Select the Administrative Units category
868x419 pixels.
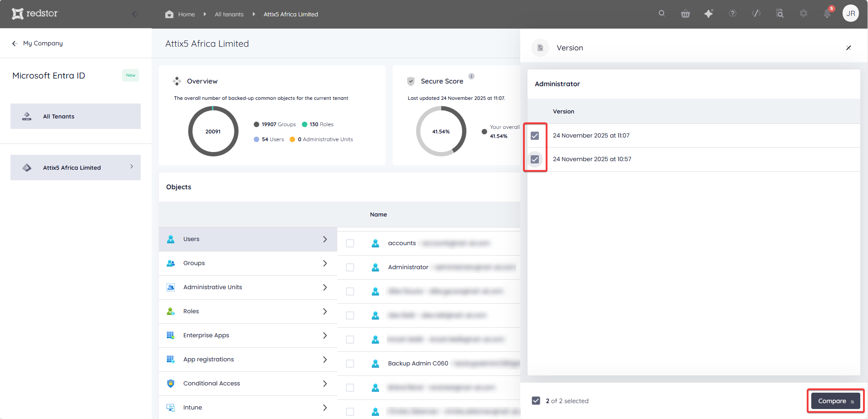(x=248, y=287)
